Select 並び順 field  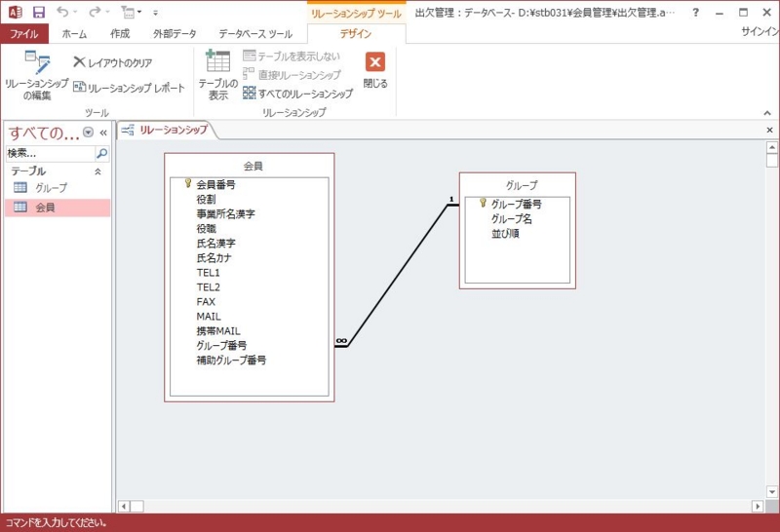(x=505, y=233)
